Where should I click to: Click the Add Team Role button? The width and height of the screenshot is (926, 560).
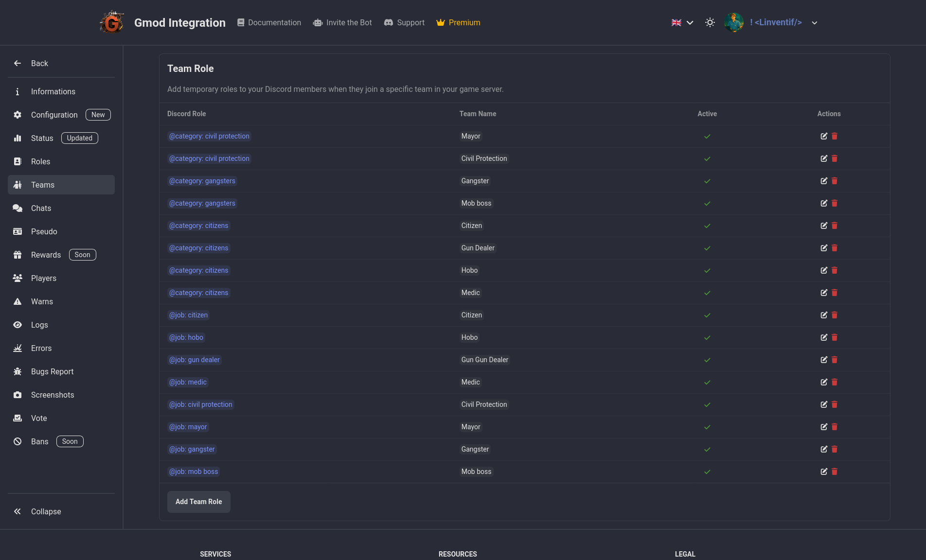tap(198, 502)
